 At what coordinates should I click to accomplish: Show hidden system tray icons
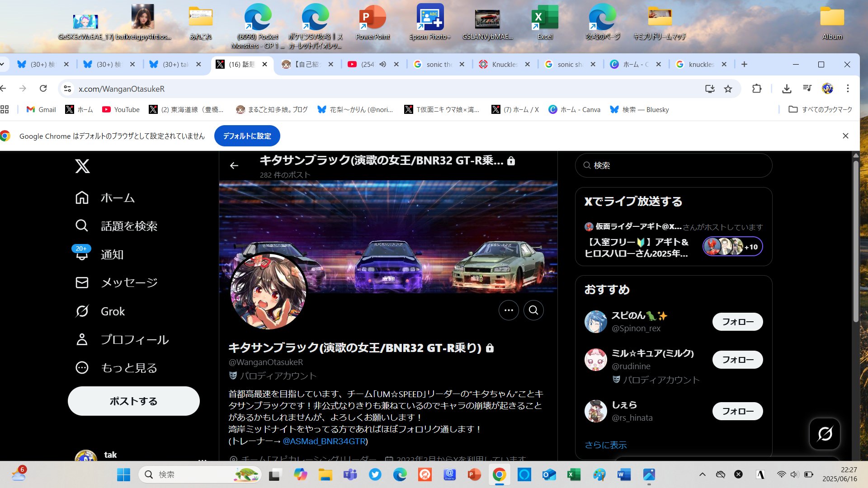pos(702,474)
